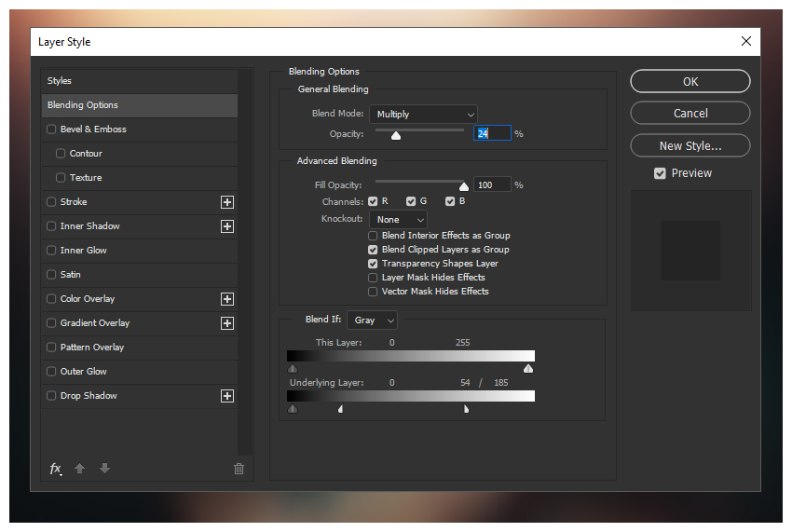Select Blending Options in the left list
Image resolution: width=792 pixels, height=532 pixels.
click(140, 105)
